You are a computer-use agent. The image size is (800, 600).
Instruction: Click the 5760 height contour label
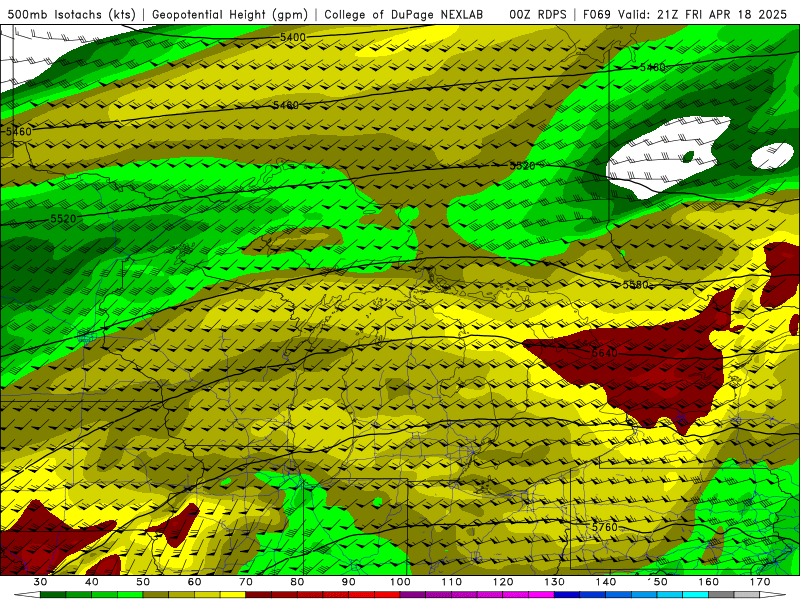pyautogui.click(x=605, y=527)
